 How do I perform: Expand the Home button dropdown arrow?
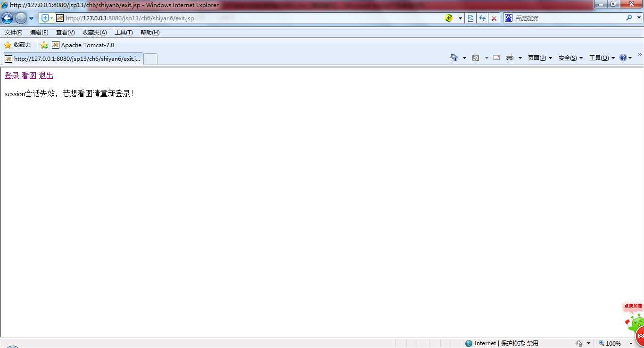(464, 58)
